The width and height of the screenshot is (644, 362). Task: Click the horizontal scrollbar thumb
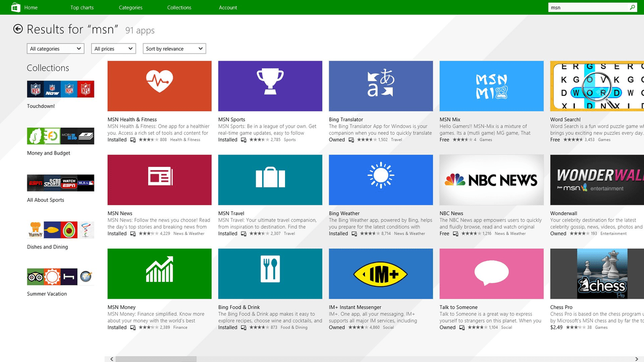coord(156,359)
